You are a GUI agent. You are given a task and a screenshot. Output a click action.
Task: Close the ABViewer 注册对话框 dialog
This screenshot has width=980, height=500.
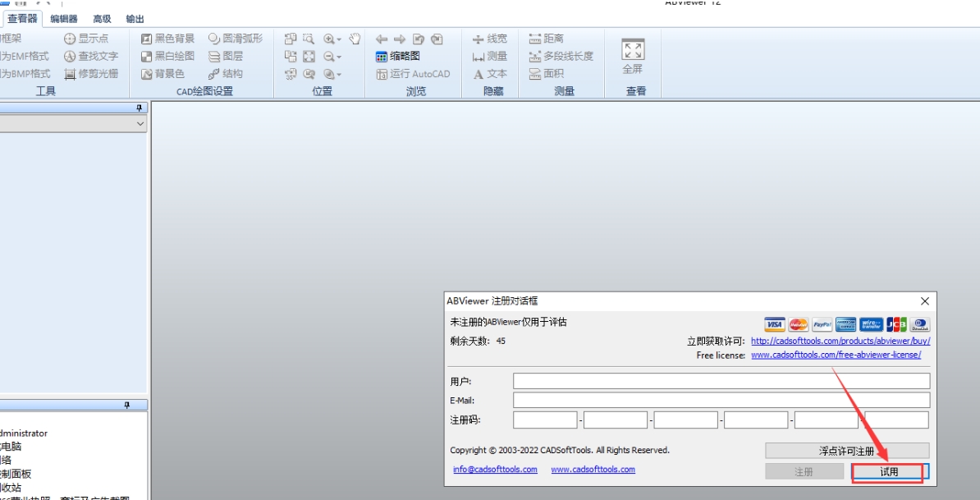(x=925, y=301)
